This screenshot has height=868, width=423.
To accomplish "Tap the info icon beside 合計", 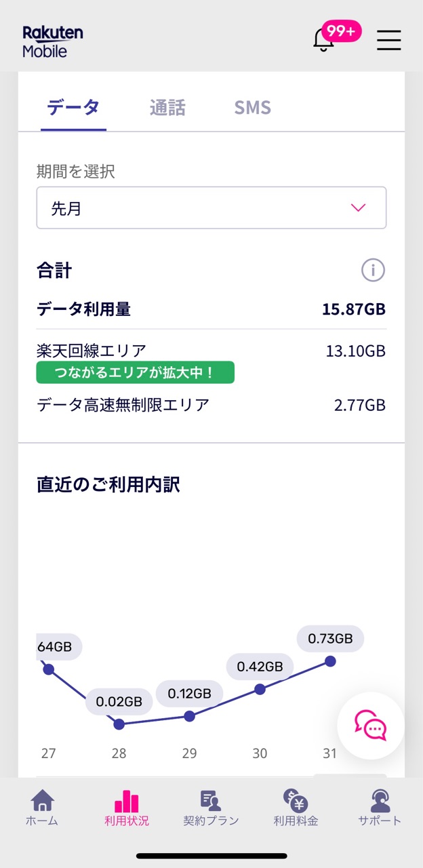I will 373,271.
